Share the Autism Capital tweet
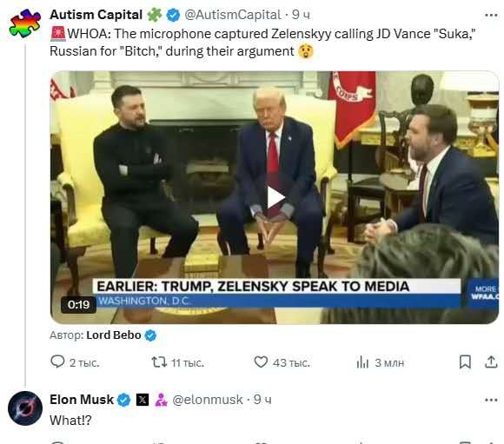Image resolution: width=504 pixels, height=444 pixels. 491,362
